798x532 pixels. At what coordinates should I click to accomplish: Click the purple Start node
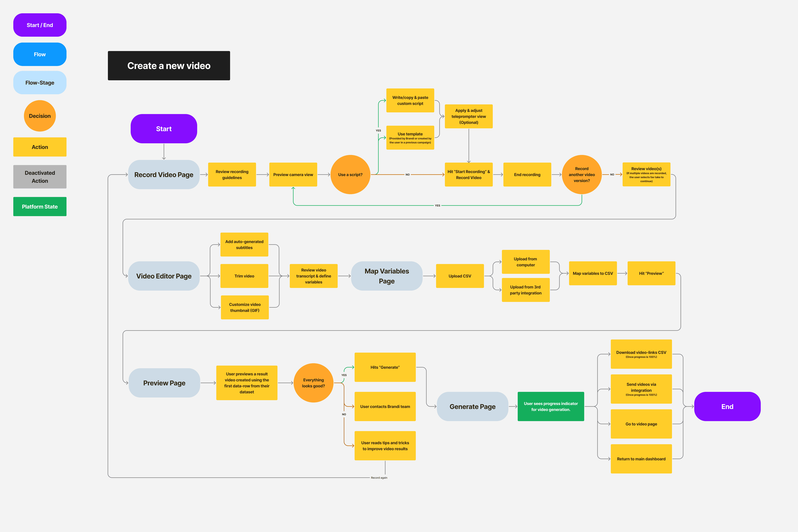coord(164,129)
